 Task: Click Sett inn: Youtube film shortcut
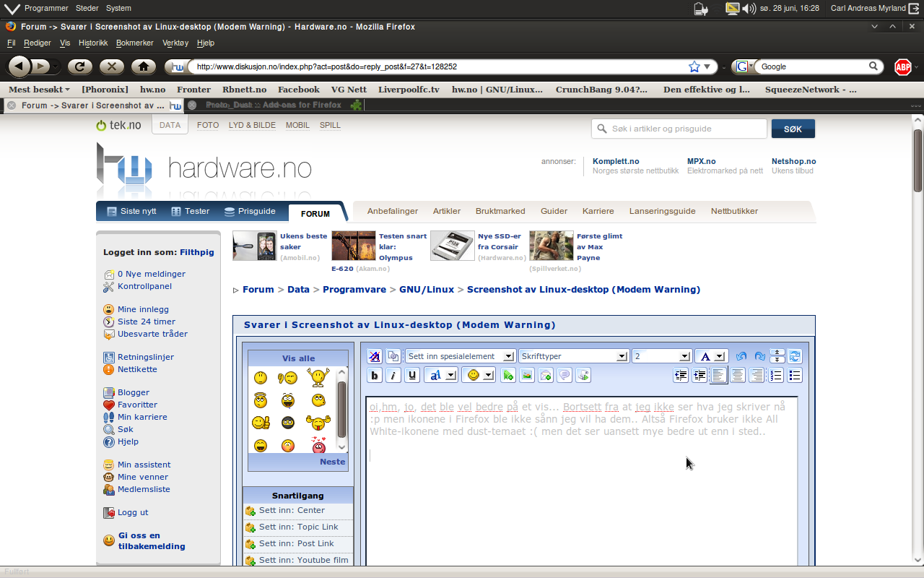304,560
